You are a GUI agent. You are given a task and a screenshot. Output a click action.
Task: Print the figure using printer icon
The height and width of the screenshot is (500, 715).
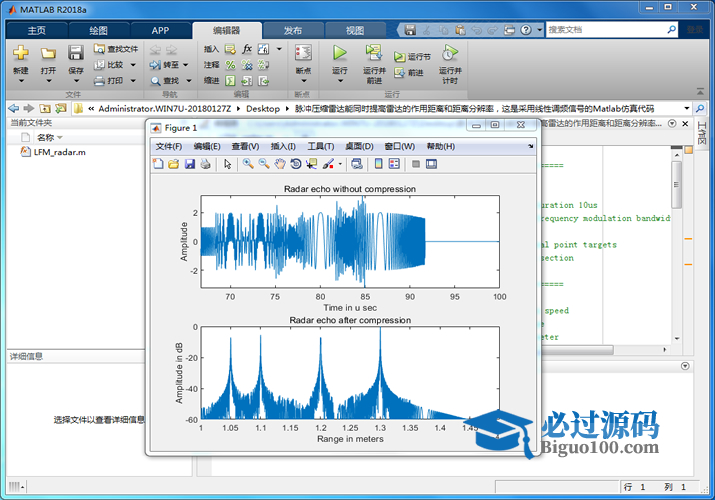click(x=206, y=164)
